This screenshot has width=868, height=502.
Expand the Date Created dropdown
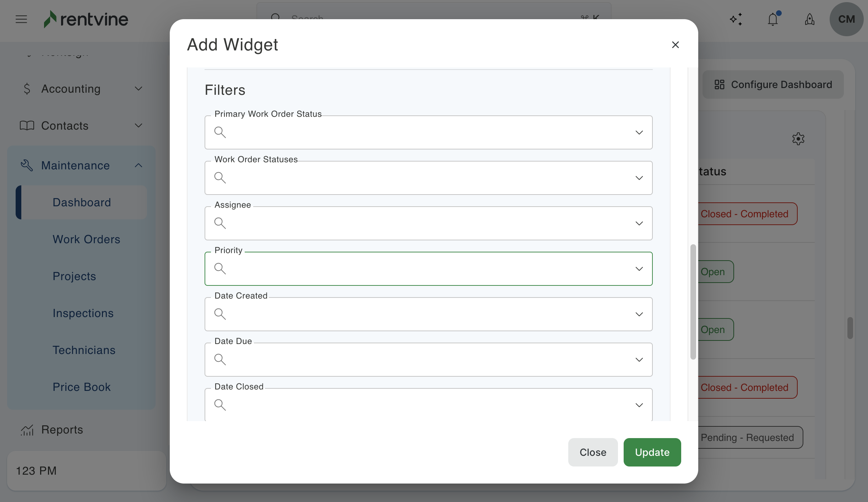tap(639, 314)
